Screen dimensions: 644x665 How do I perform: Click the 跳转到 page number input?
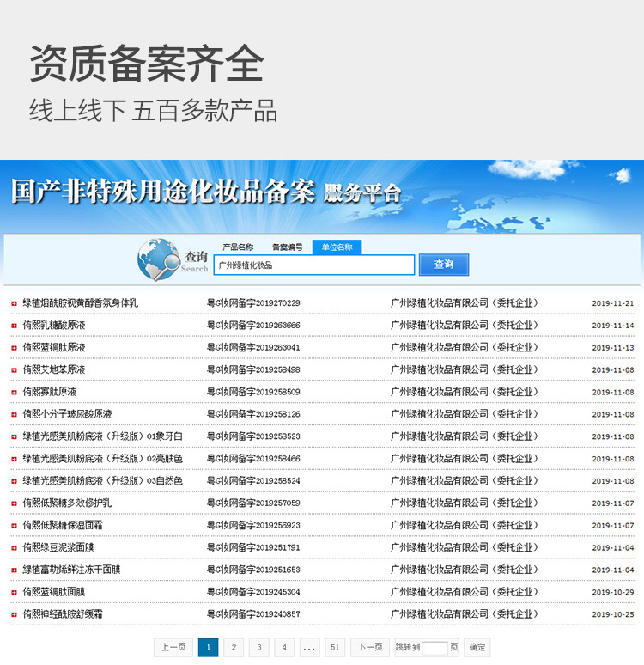point(434,648)
